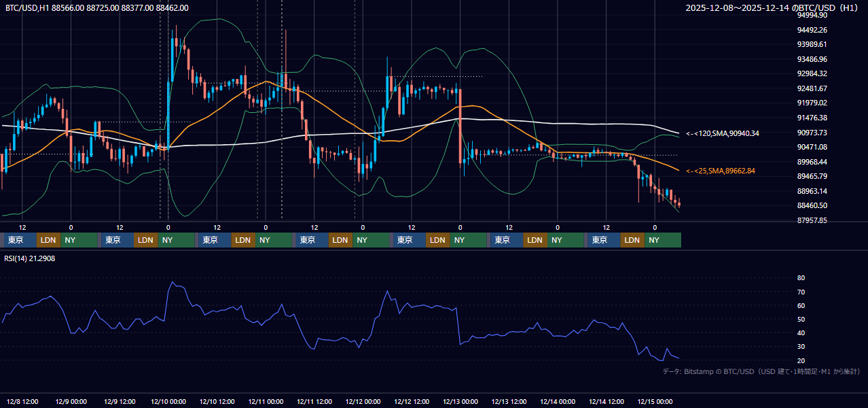
Task: Click the rightmost NY session block
Action: 662,240
